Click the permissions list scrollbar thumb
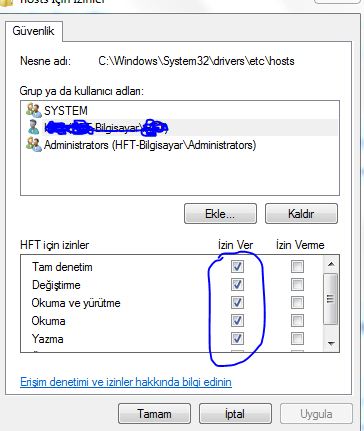This screenshot has width=364, height=431. (x=331, y=298)
